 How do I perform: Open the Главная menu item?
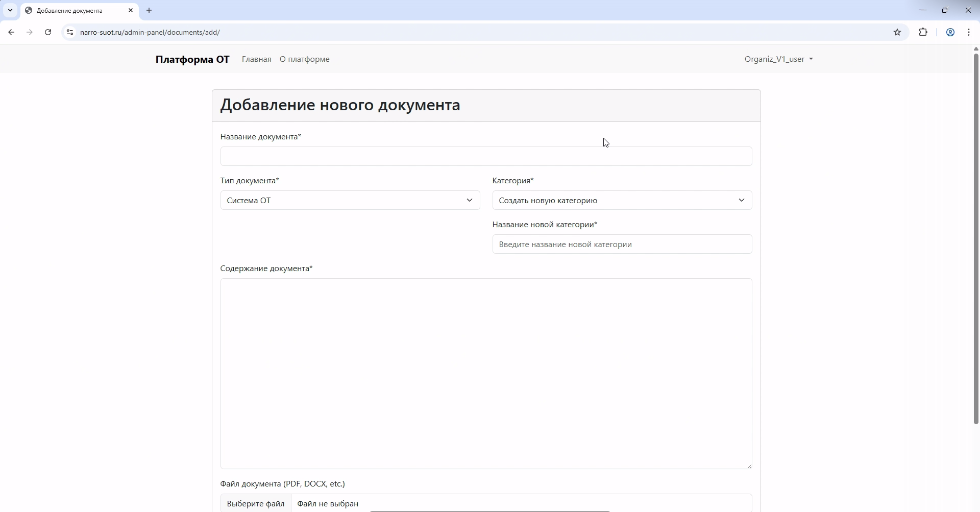[256, 59]
